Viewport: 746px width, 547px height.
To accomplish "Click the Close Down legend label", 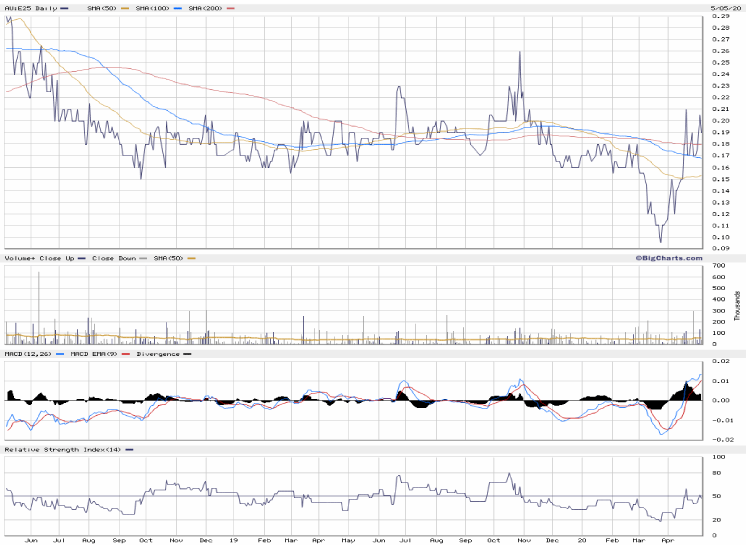I will [x=113, y=258].
